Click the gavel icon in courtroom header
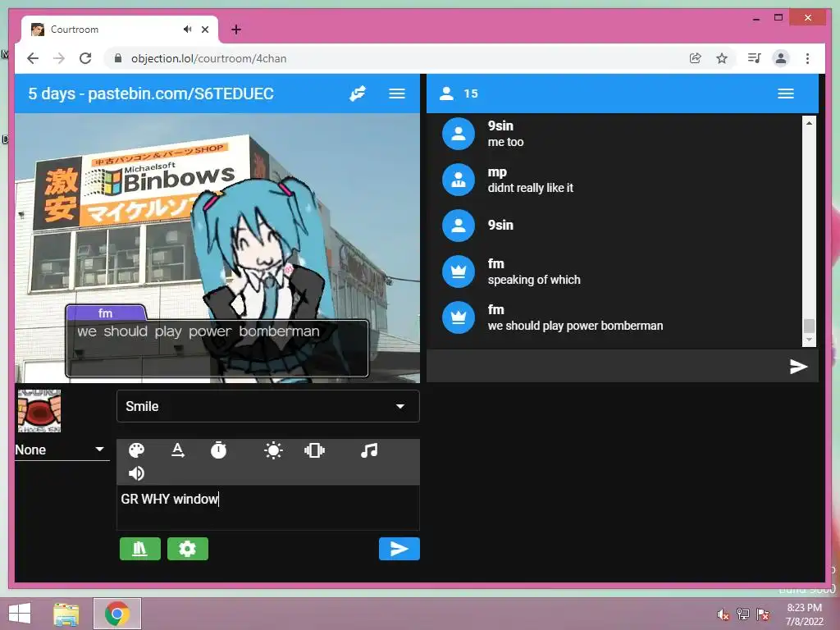 click(358, 94)
